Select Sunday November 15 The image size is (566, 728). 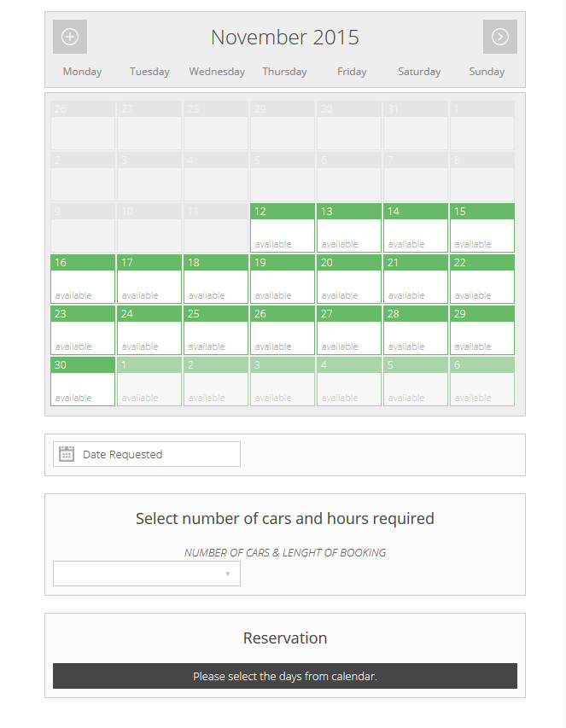481,211
